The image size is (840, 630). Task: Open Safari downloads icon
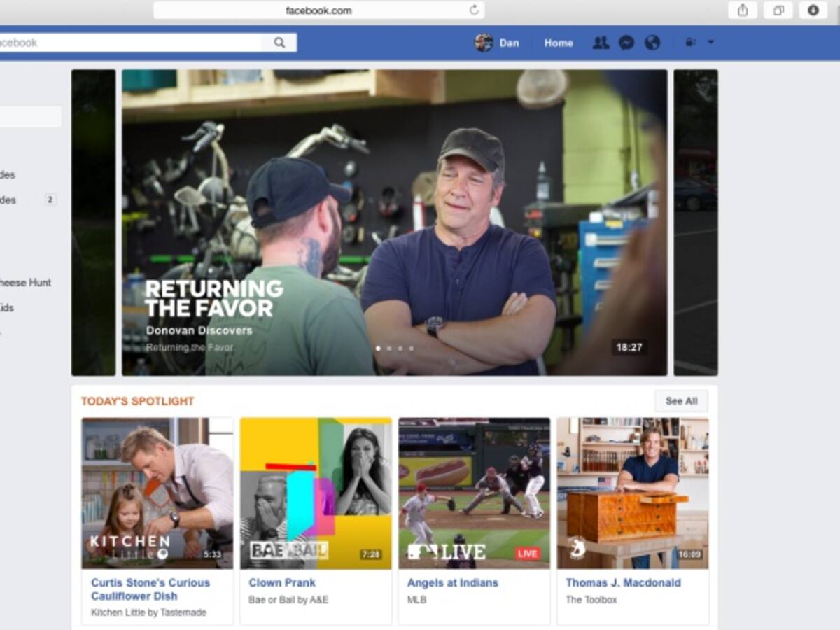coord(813,10)
